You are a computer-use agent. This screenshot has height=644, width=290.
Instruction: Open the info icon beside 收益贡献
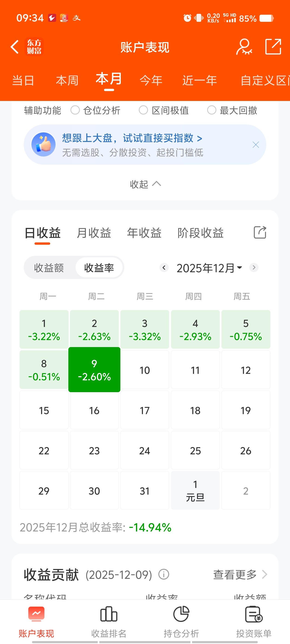tap(164, 574)
